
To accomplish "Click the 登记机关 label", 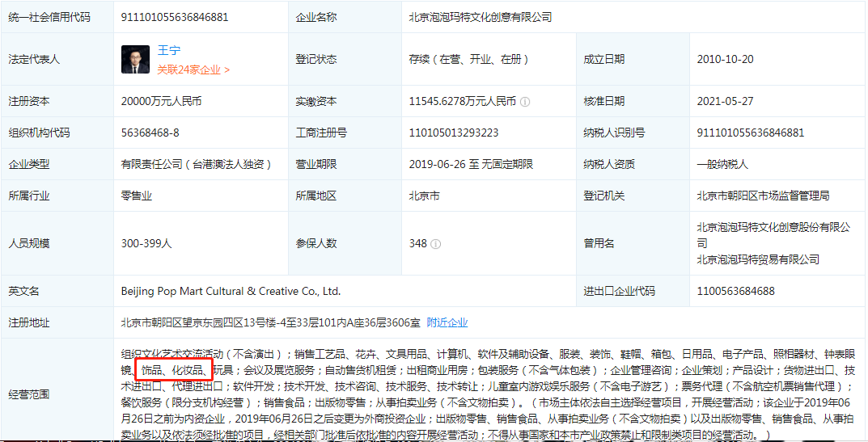I will pos(603,196).
